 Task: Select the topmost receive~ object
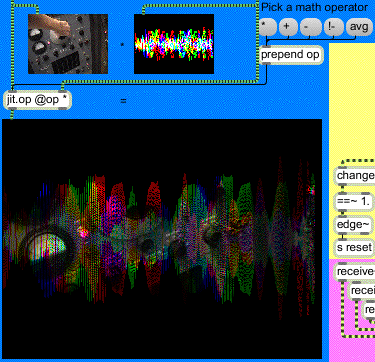click(355, 271)
